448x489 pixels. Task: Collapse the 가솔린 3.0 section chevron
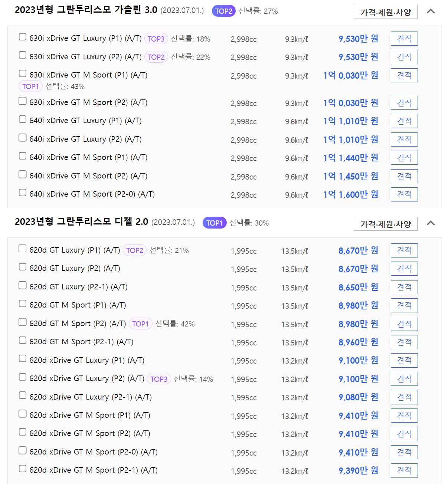click(x=431, y=11)
